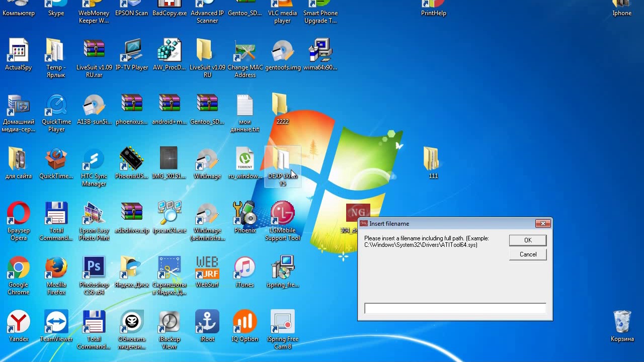Select the PhoenixUS... chip icon
The image size is (644, 362).
(x=132, y=163)
